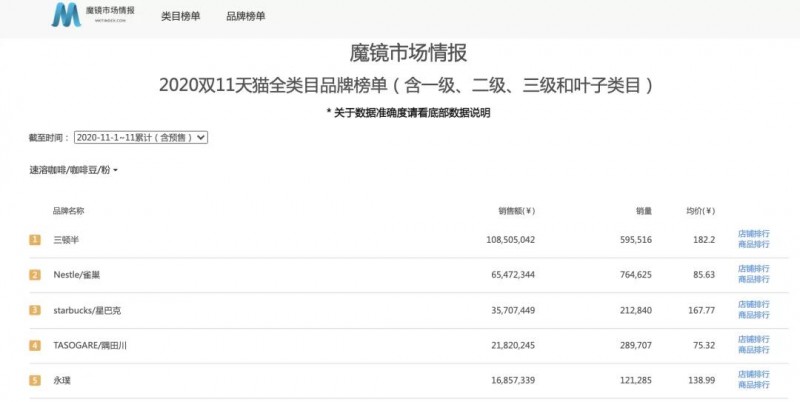Open the 截至时间 date range dropdown
The width and height of the screenshot is (800, 402).
click(x=141, y=137)
